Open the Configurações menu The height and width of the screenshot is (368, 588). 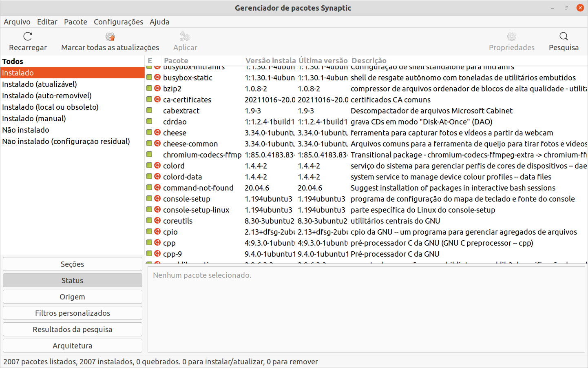tap(118, 22)
